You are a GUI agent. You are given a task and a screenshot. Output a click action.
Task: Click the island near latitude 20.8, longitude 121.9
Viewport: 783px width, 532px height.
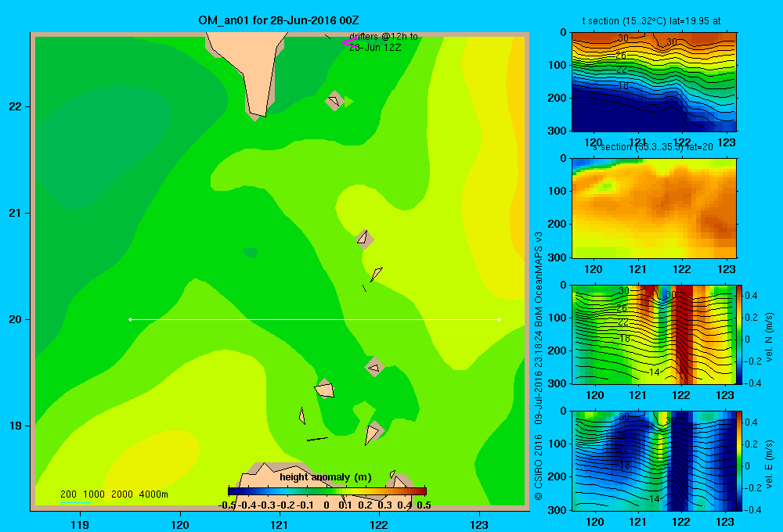tap(365, 239)
